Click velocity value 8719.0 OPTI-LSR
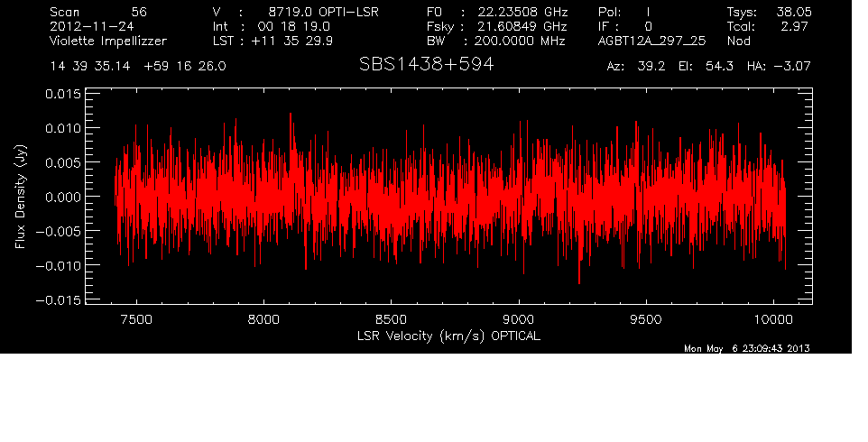The width and height of the screenshot is (868, 442). point(323,12)
